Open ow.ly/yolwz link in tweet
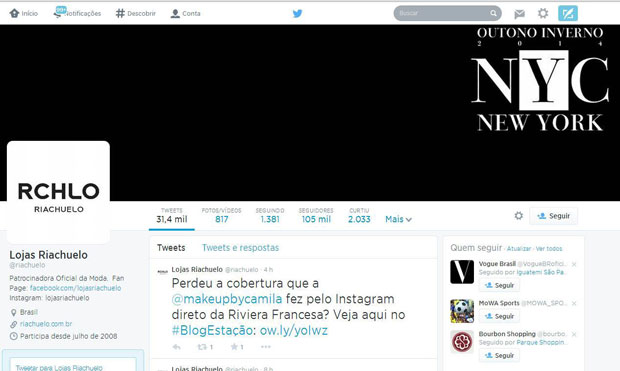The image size is (620, 371). (x=294, y=330)
